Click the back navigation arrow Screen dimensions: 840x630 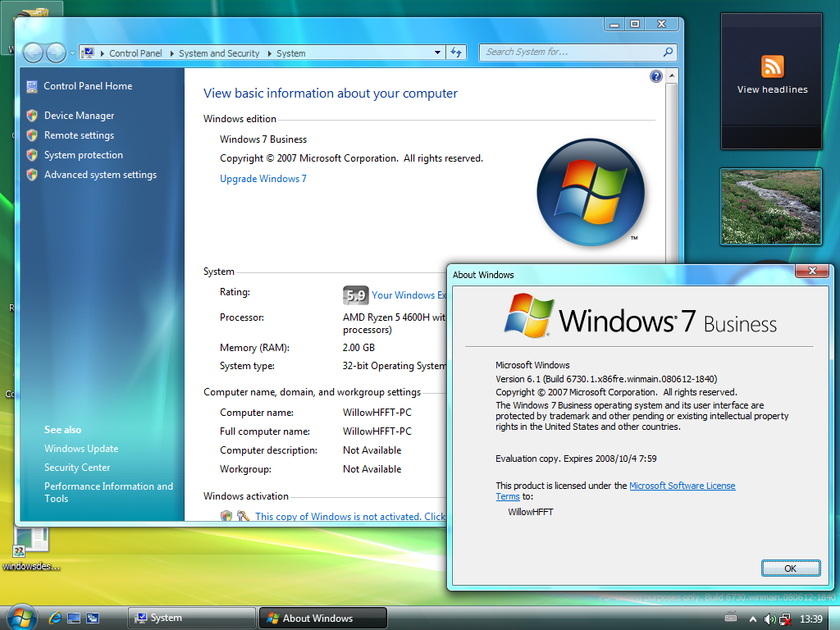coord(33,53)
